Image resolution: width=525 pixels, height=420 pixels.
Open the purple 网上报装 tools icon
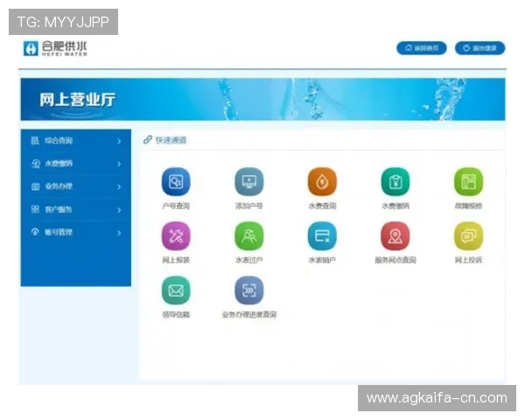point(176,235)
